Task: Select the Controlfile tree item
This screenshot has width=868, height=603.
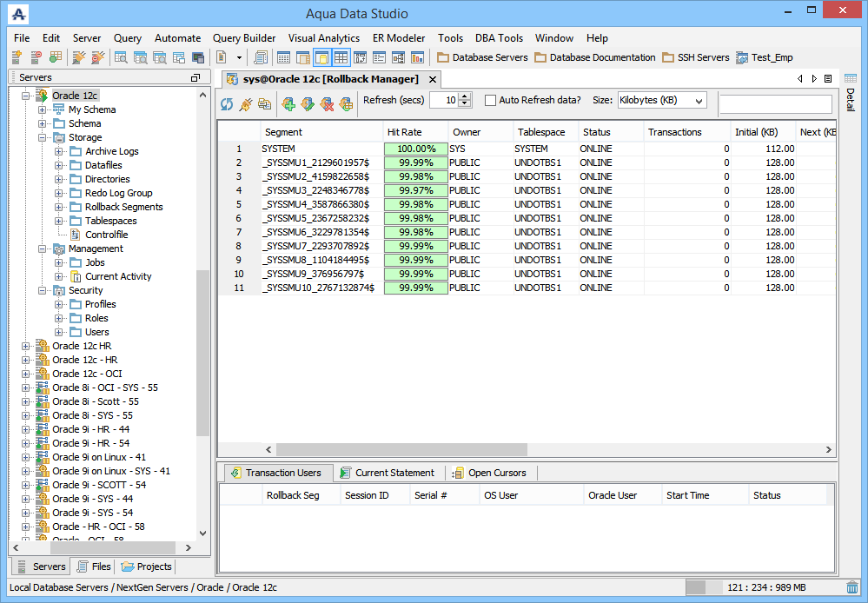Action: [x=106, y=235]
